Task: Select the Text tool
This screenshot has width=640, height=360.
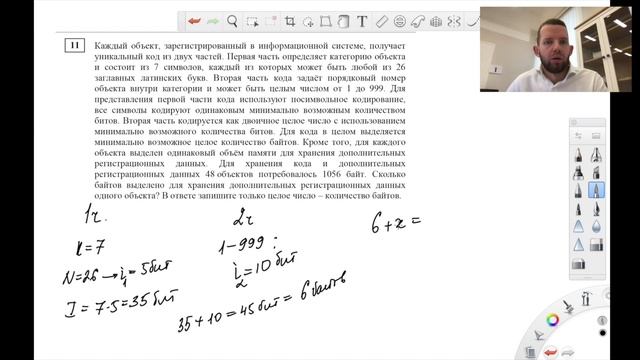Action: tap(362, 22)
